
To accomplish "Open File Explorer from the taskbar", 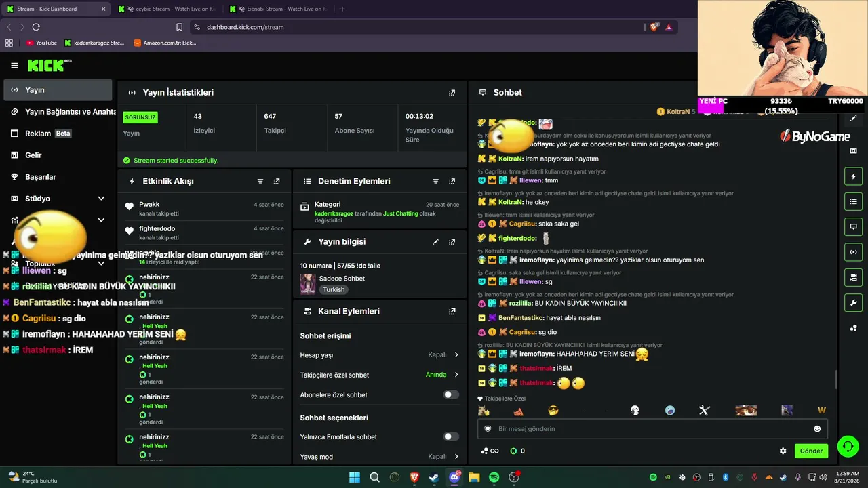I will click(x=474, y=477).
